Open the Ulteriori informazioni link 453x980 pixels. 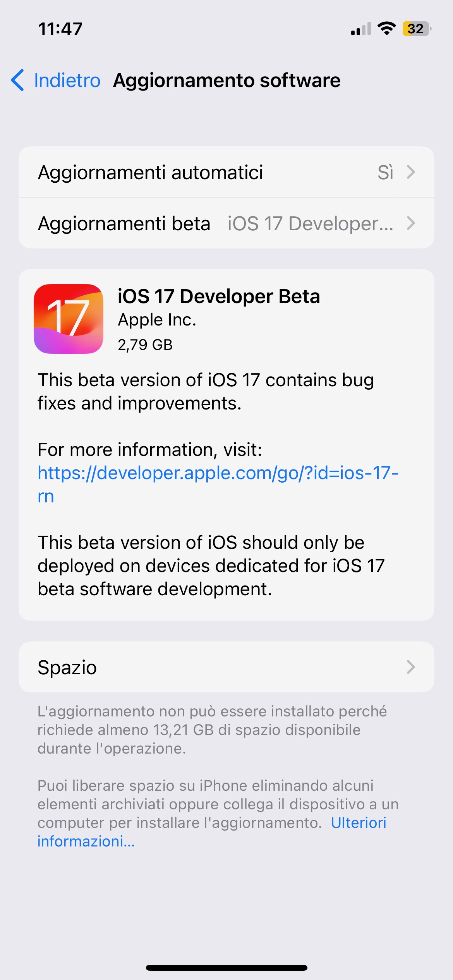coord(212,832)
